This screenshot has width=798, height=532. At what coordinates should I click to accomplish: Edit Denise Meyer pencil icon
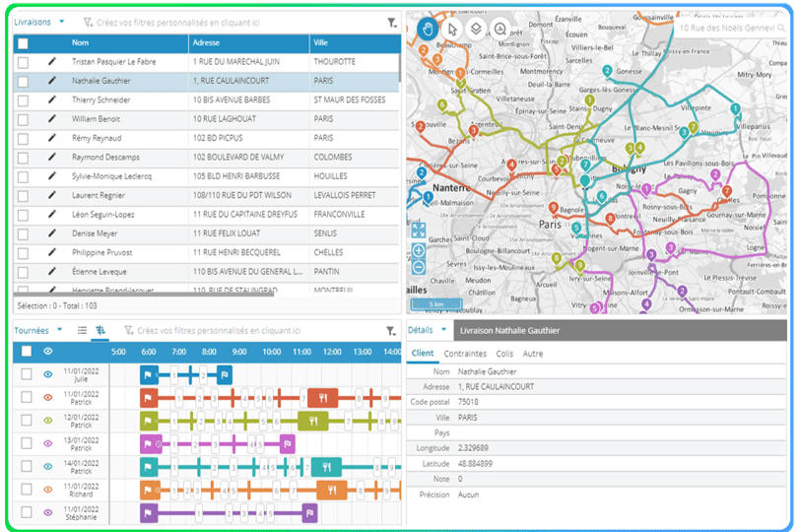click(51, 233)
